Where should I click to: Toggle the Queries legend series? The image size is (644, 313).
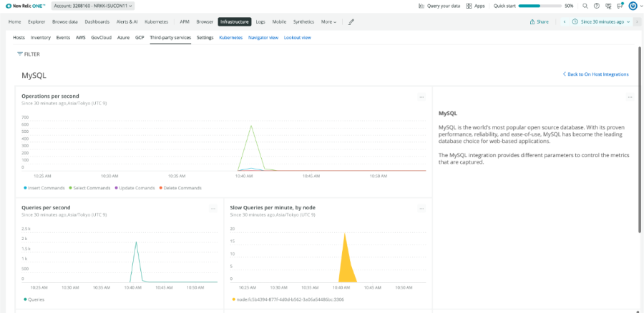[x=34, y=299]
